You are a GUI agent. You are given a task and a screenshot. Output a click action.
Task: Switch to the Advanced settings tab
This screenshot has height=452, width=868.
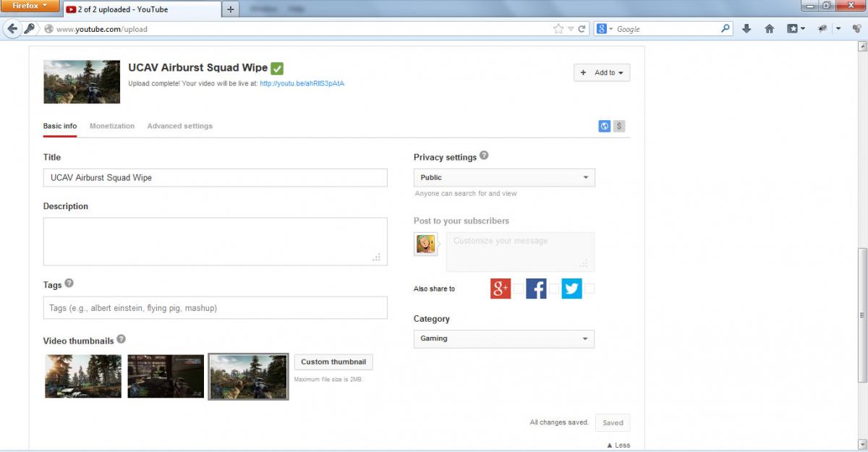pyautogui.click(x=180, y=126)
